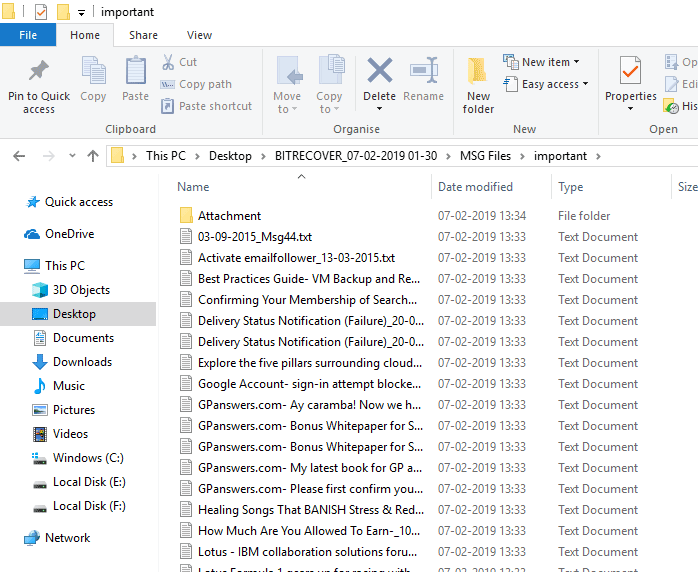Click MSG Files breadcrumb segment
Viewport: 698px width, 572px height.
click(485, 156)
